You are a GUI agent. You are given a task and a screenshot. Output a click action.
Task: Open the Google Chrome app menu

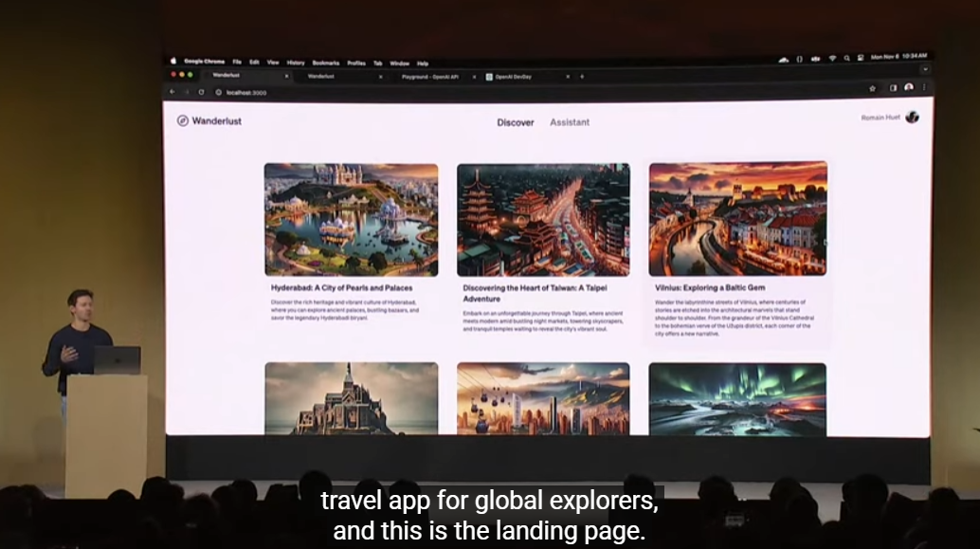[205, 62]
